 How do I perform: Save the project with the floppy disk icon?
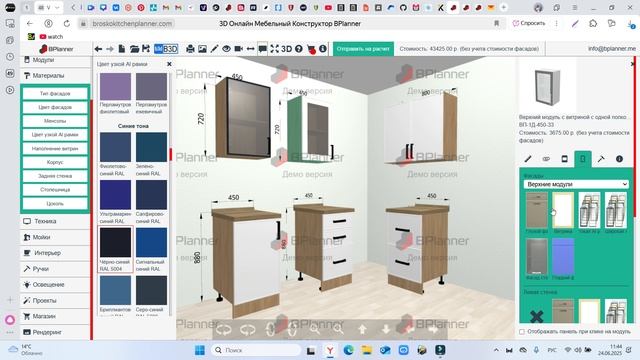146,49
